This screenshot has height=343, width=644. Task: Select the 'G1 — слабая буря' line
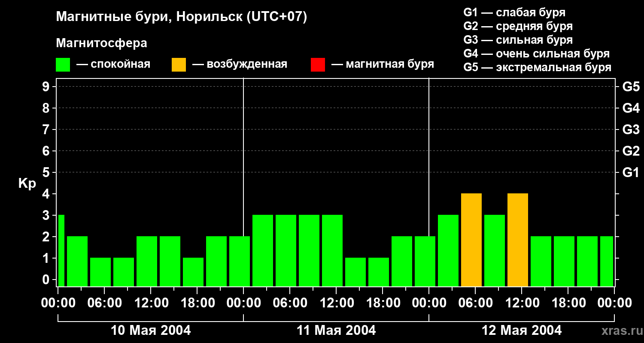click(514, 12)
